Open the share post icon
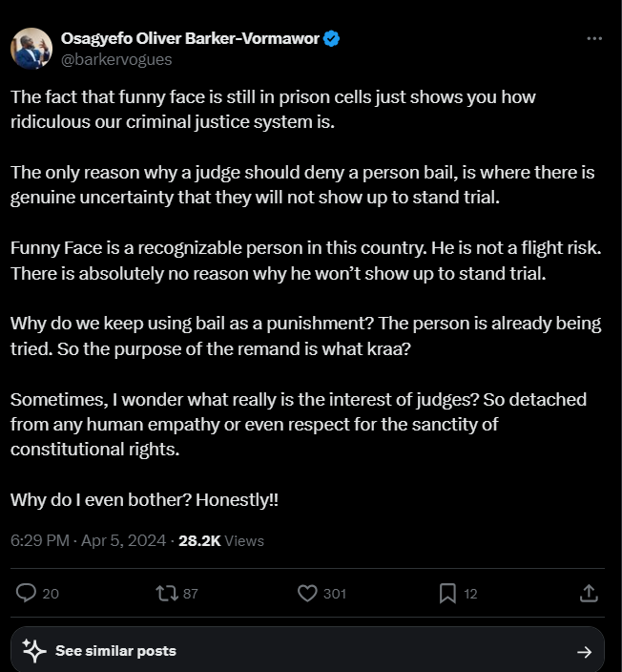Screen dimensions: 622x672 pyautogui.click(x=589, y=593)
